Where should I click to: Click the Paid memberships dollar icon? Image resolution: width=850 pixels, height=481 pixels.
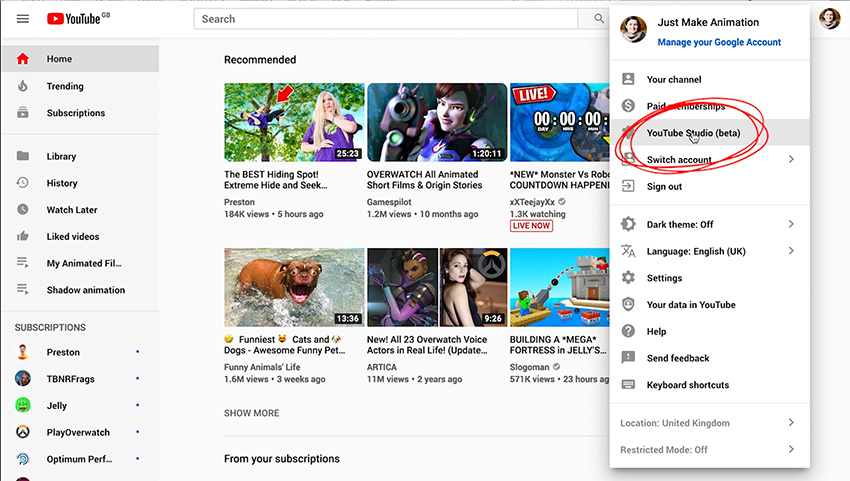coord(628,106)
